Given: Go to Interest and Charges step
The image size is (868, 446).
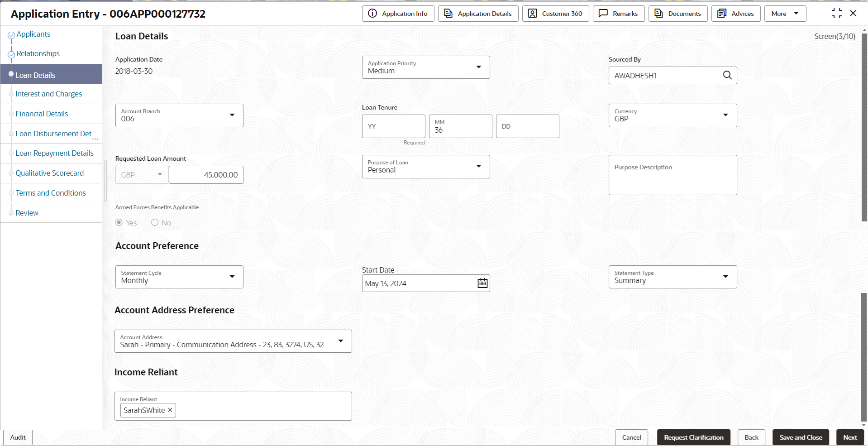Looking at the screenshot, I should click(49, 94).
